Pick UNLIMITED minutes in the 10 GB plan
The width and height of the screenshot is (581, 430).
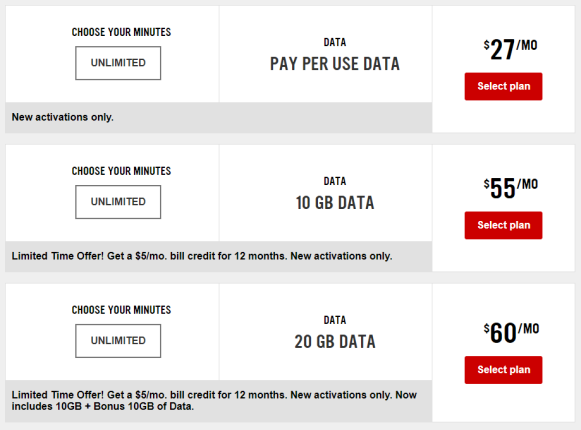point(118,202)
